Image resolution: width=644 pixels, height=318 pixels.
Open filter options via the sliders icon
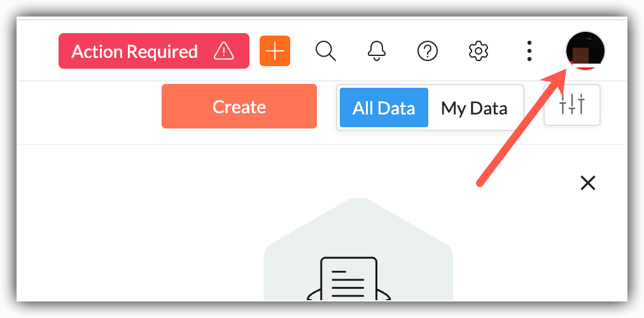(571, 105)
